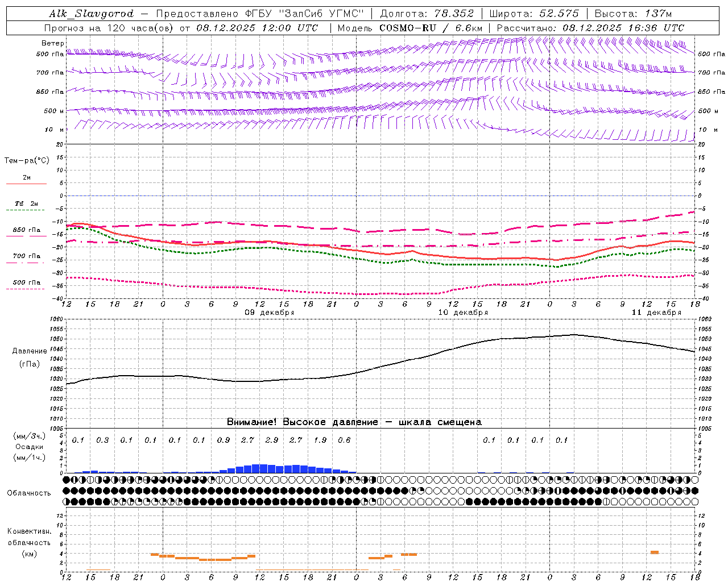Click the '09 декабря' date marker
This screenshot has width=728, height=582.
(269, 313)
